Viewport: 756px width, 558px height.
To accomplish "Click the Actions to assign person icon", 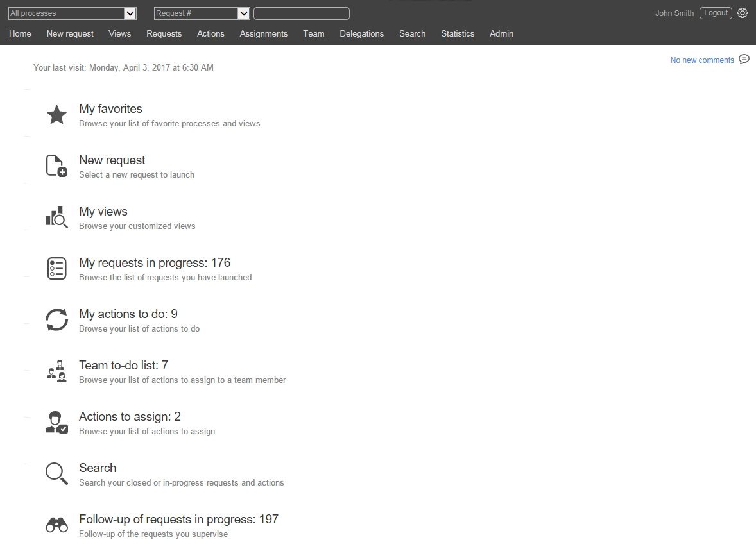I will pos(56,423).
